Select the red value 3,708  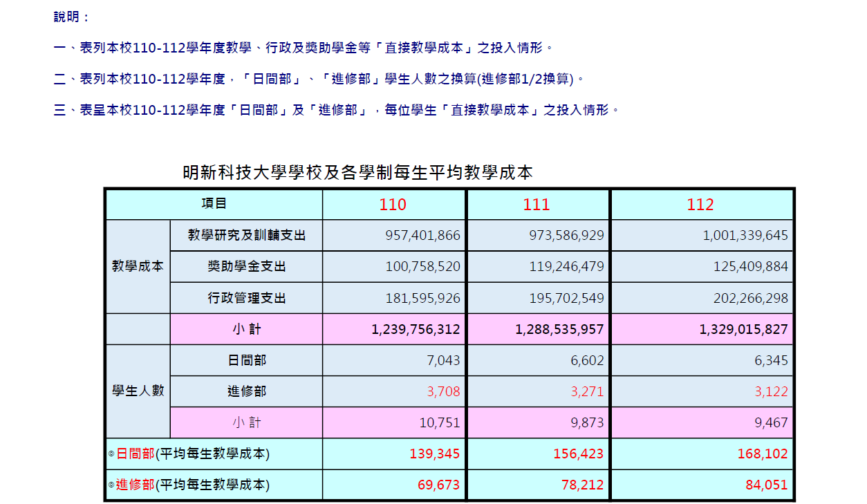coord(443,392)
